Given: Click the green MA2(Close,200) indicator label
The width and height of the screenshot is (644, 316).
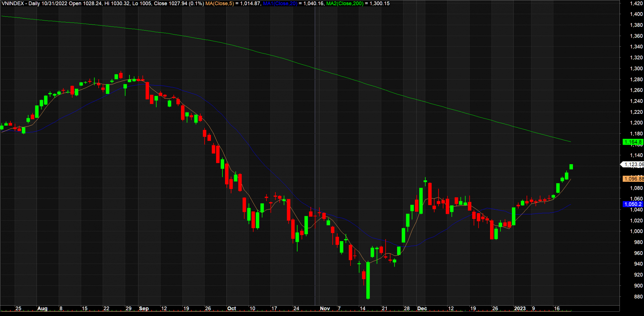Looking at the screenshot, I should coord(345,4).
